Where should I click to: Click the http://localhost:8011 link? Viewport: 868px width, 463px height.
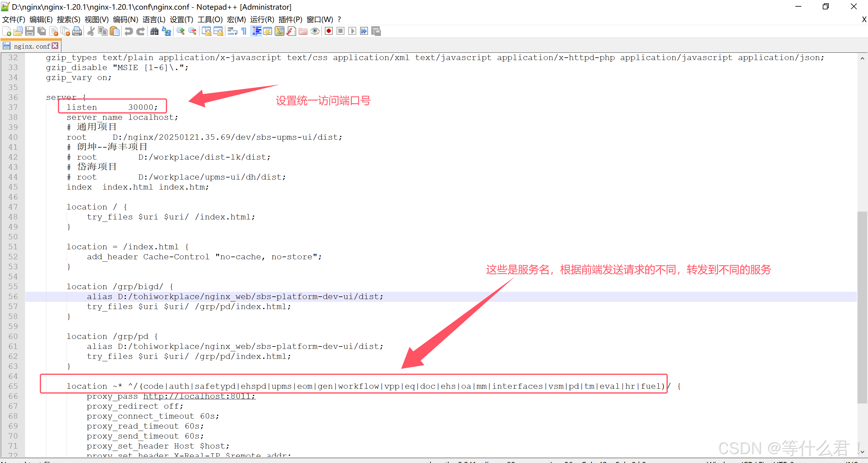[x=199, y=396]
